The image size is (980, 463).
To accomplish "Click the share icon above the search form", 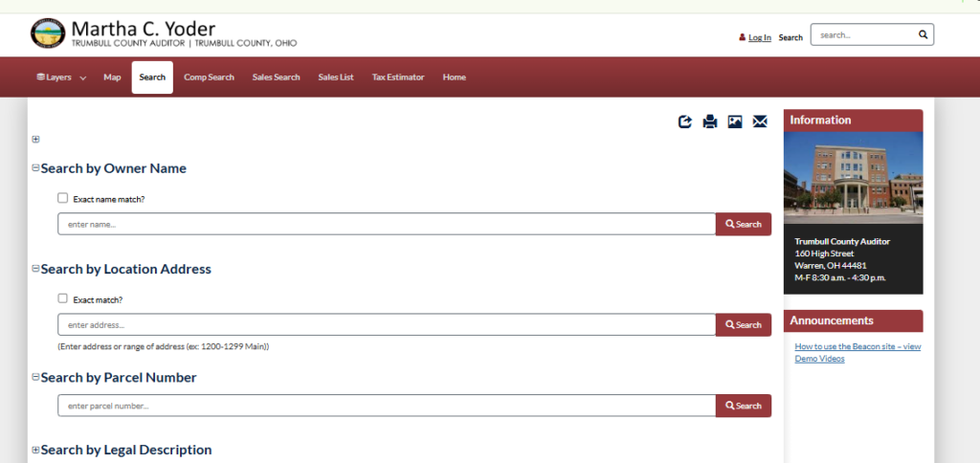I will pyautogui.click(x=685, y=121).
